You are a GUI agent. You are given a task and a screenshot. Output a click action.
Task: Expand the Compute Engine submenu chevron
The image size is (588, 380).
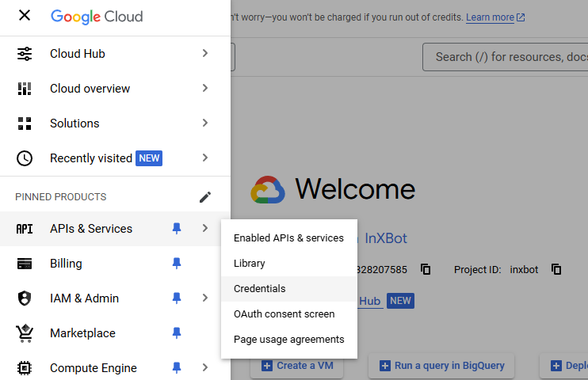205,368
